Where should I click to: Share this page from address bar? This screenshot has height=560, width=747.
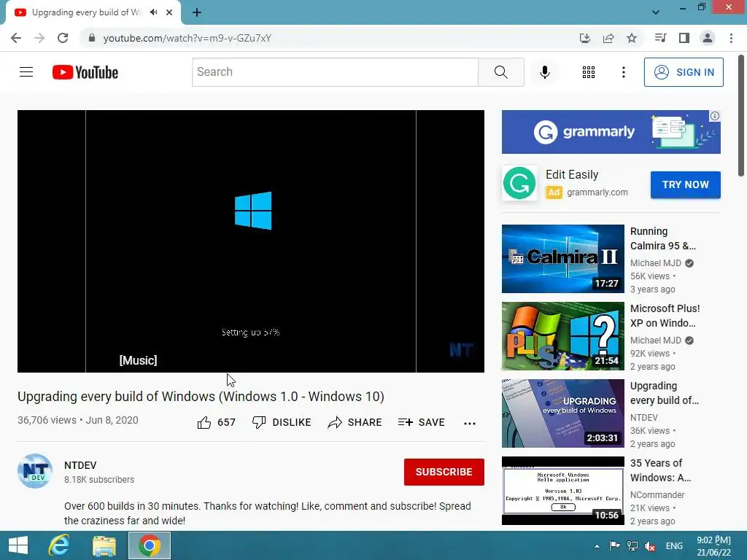pyautogui.click(x=608, y=38)
